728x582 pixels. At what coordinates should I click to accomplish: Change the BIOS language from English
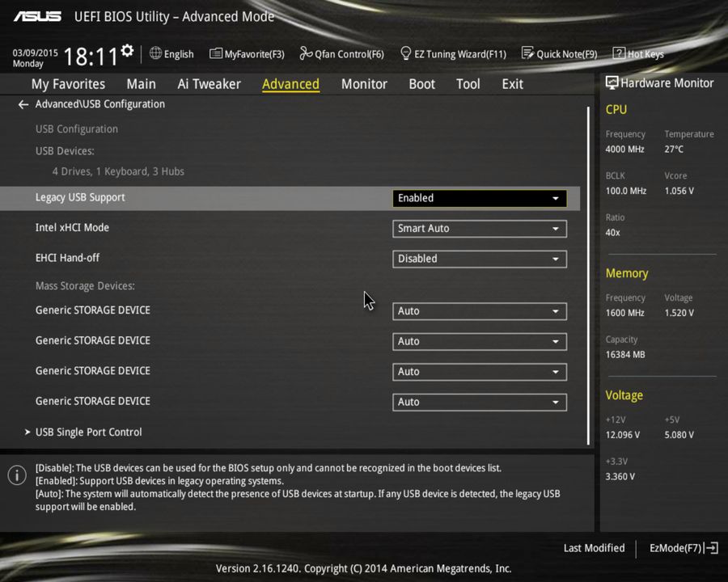tap(171, 53)
